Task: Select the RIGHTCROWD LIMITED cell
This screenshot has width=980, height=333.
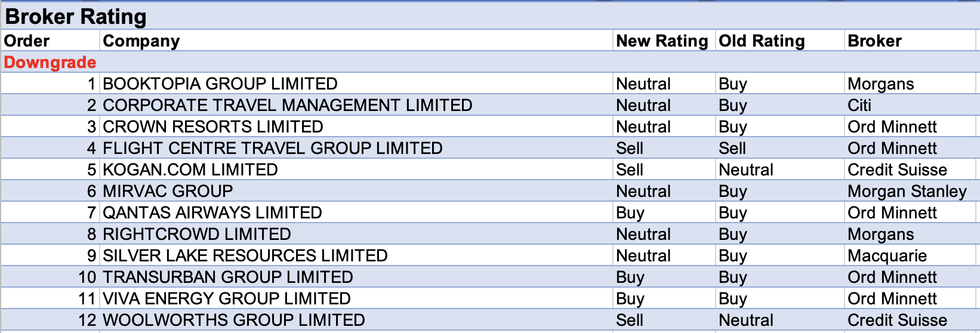Action: [197, 234]
